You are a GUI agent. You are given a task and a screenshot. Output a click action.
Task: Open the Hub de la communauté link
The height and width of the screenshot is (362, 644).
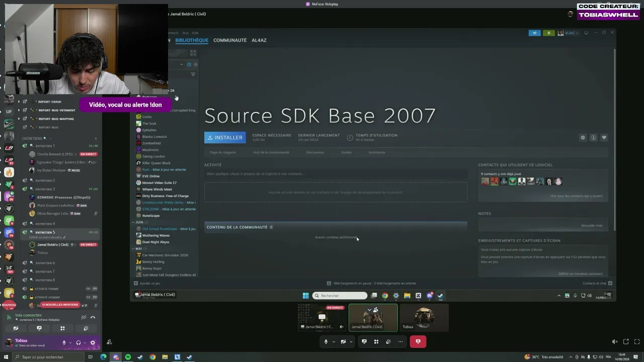pyautogui.click(x=271, y=152)
